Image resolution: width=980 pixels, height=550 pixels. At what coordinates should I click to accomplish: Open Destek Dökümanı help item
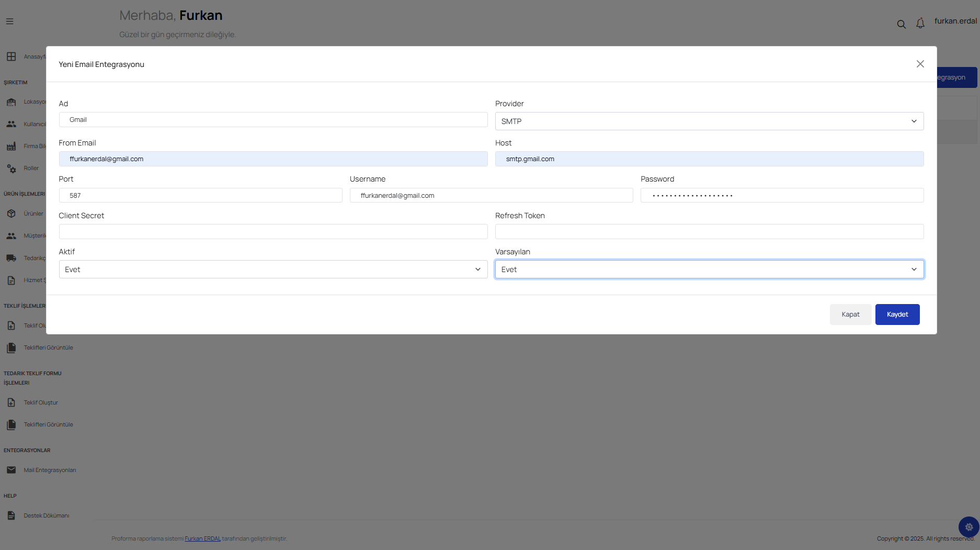(46, 515)
